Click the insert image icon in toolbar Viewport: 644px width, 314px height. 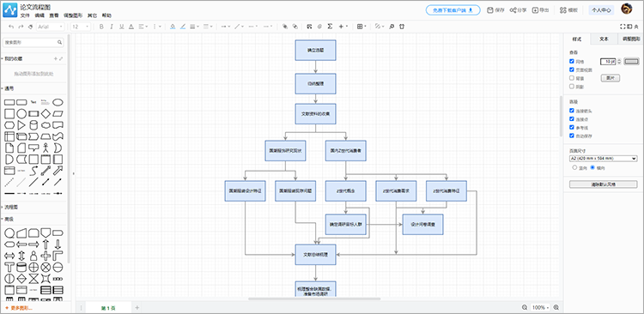[310, 27]
